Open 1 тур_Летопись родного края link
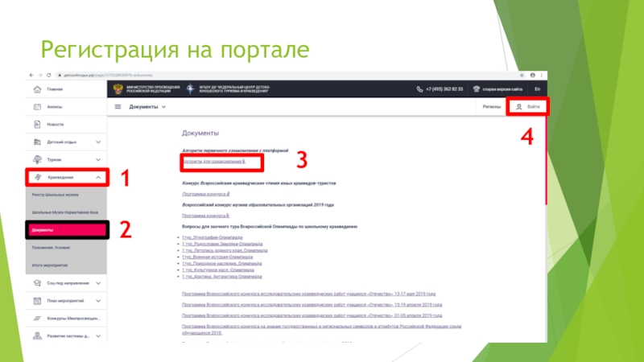This screenshot has width=644, height=362. pos(225,250)
